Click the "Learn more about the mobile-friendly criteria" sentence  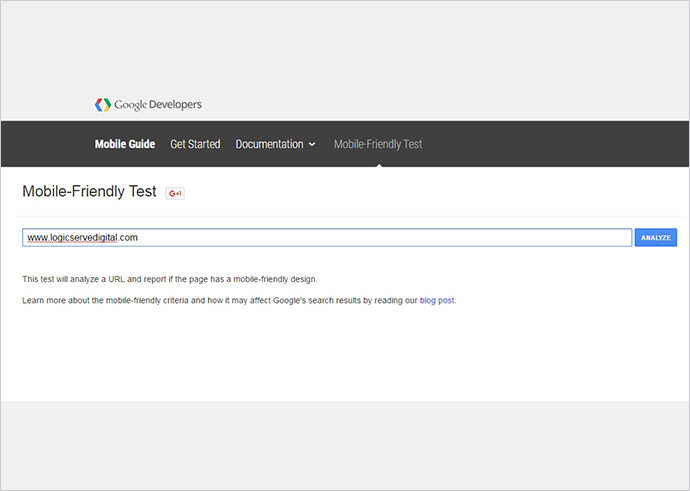pyautogui.click(x=200, y=300)
